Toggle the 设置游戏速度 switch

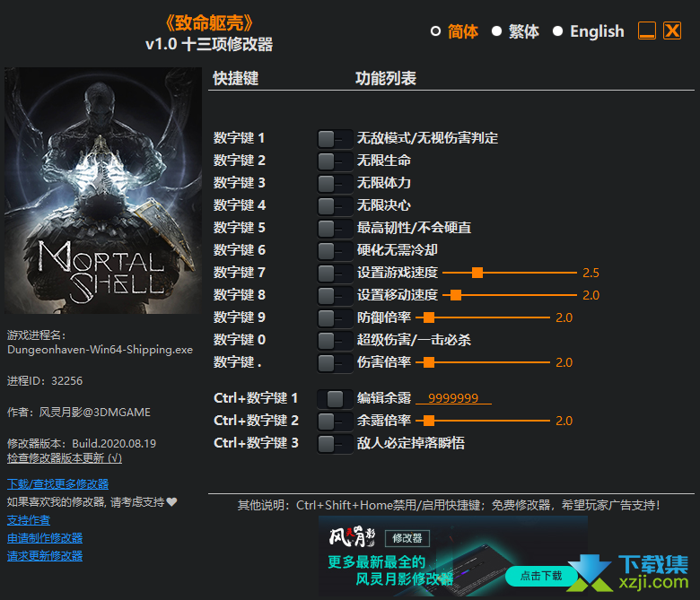click(335, 274)
